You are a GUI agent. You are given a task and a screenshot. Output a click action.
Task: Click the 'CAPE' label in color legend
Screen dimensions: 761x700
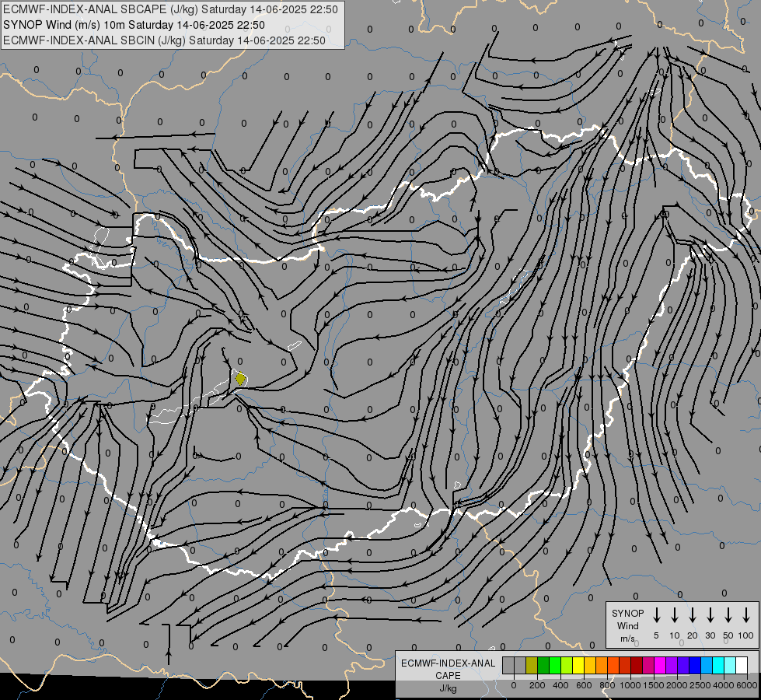(448, 676)
